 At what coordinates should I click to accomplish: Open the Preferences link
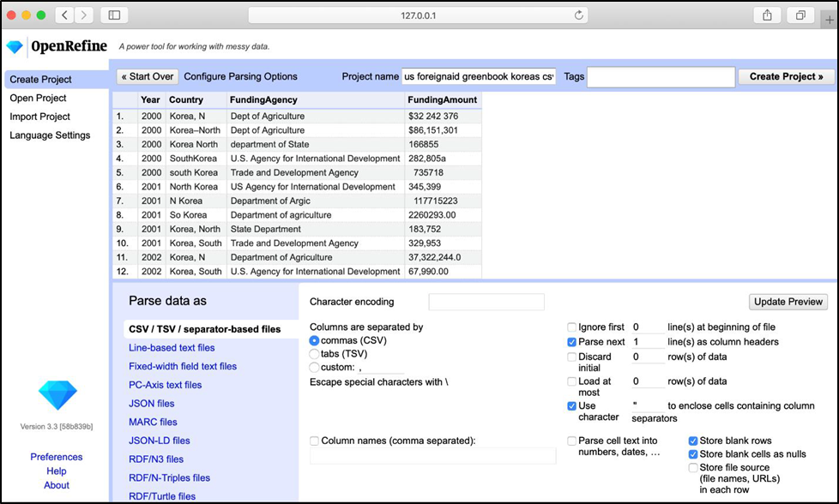[x=57, y=457]
